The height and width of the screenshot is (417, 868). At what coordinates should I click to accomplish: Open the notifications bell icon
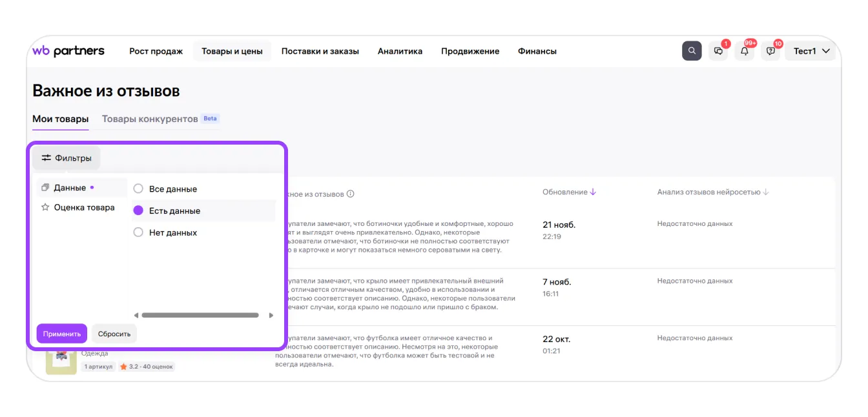[x=745, y=51]
